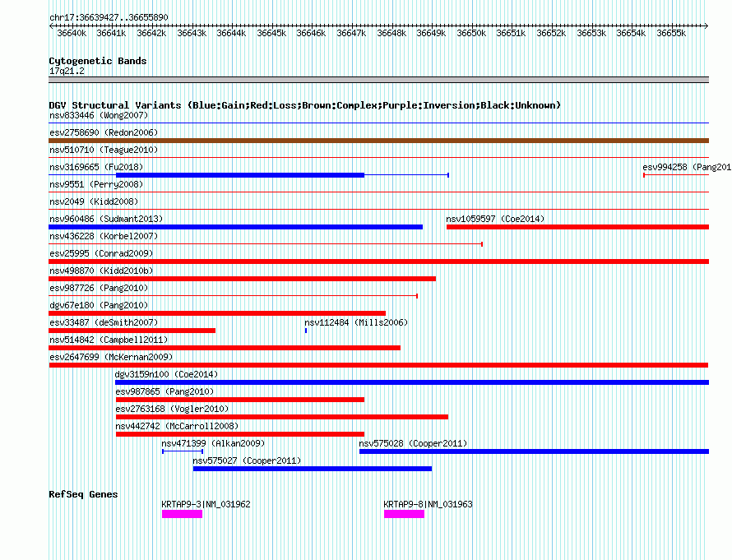Click the 36650k ruler position label
This screenshot has height=560, width=732.
(x=471, y=33)
